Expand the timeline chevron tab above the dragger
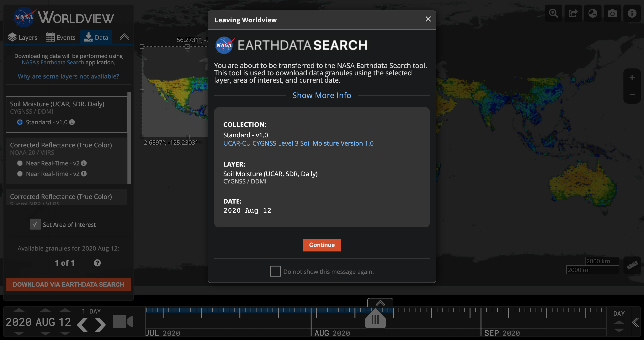 (x=380, y=303)
